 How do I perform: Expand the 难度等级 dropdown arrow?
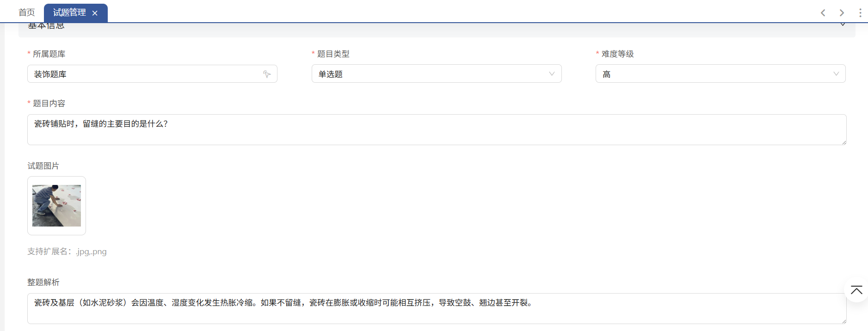pos(836,74)
